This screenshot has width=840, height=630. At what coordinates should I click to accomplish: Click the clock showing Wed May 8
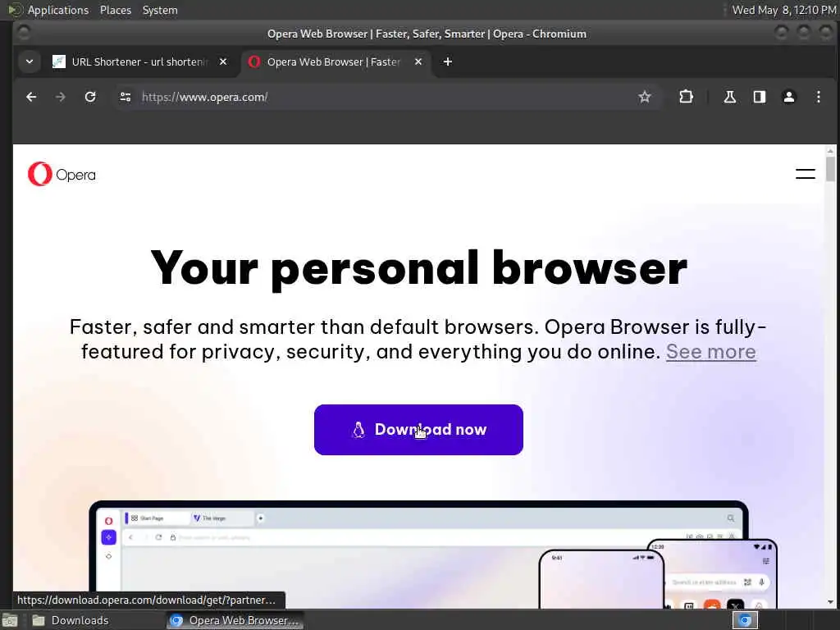[783, 10]
